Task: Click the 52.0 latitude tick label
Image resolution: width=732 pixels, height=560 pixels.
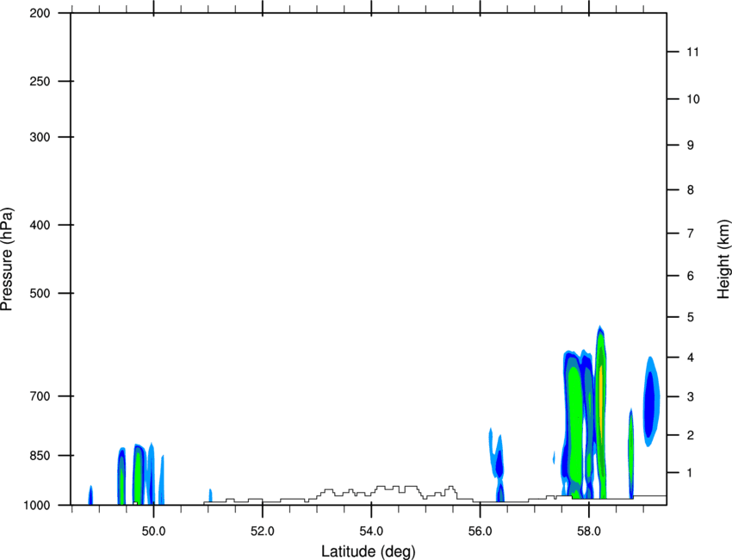Action: point(263,532)
